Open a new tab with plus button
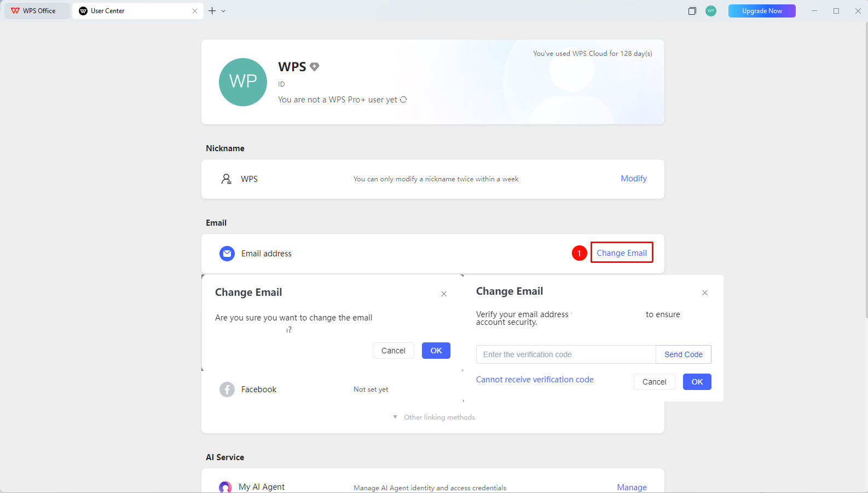Viewport: 868px width, 493px height. 212,11
